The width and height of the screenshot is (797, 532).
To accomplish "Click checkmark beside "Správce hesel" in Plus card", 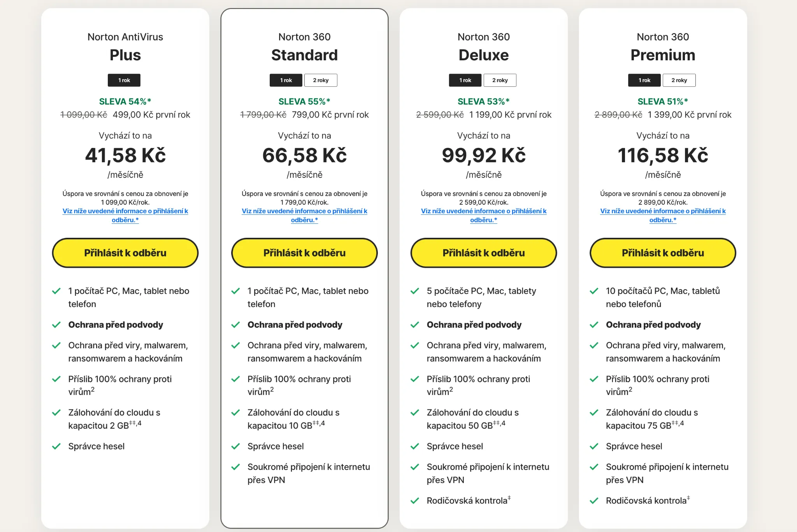I will tap(56, 446).
